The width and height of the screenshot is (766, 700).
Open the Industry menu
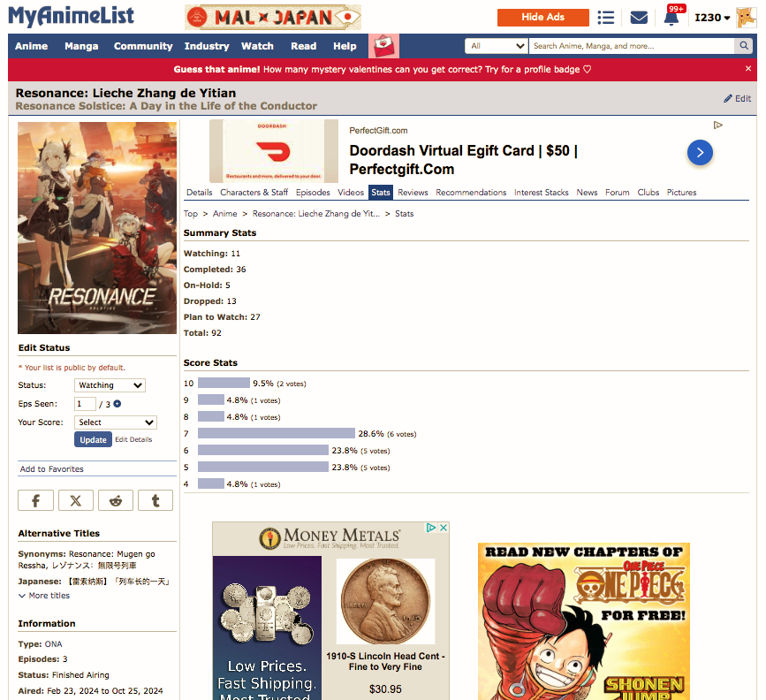point(207,46)
